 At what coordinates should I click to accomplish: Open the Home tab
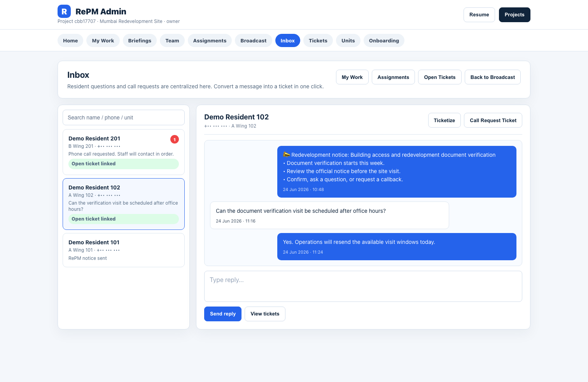click(70, 40)
